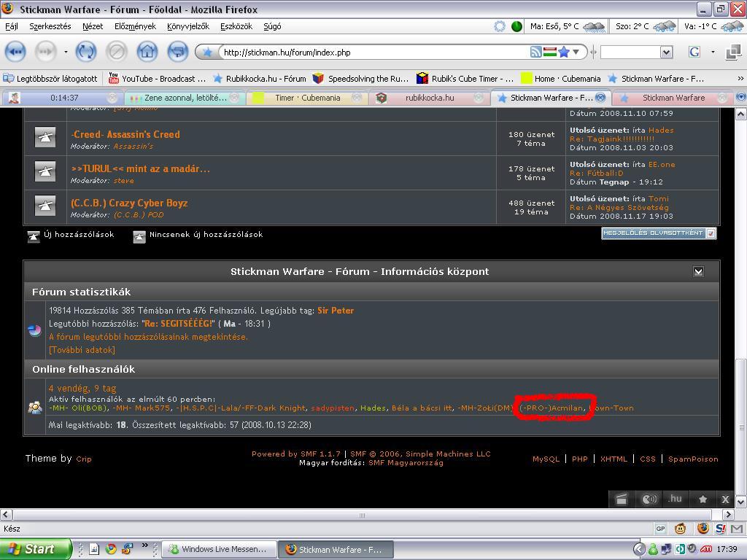Switch to the rubikkocka.hu tab
Screen dimensions: 747x560
[x=430, y=98]
